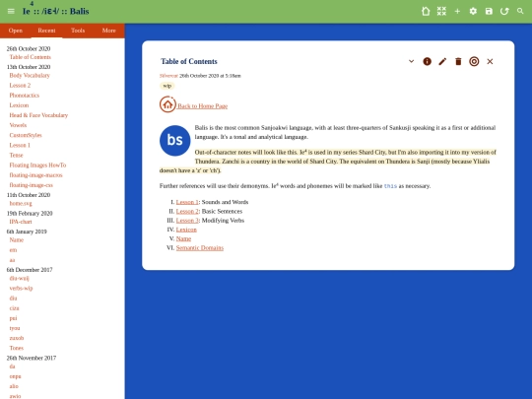
Task: Open Lexicon link in contents list
Action: [x=186, y=230]
